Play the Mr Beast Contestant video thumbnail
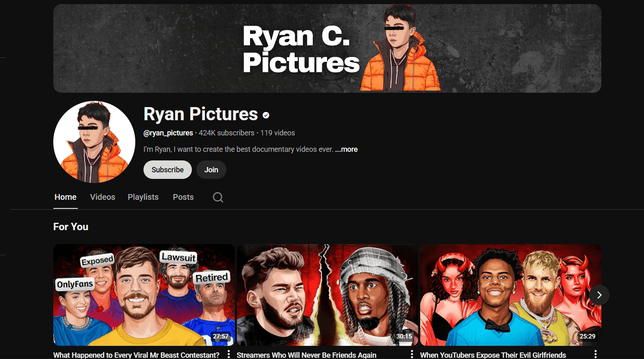Image resolution: width=644 pixels, height=359 pixels. (x=144, y=295)
